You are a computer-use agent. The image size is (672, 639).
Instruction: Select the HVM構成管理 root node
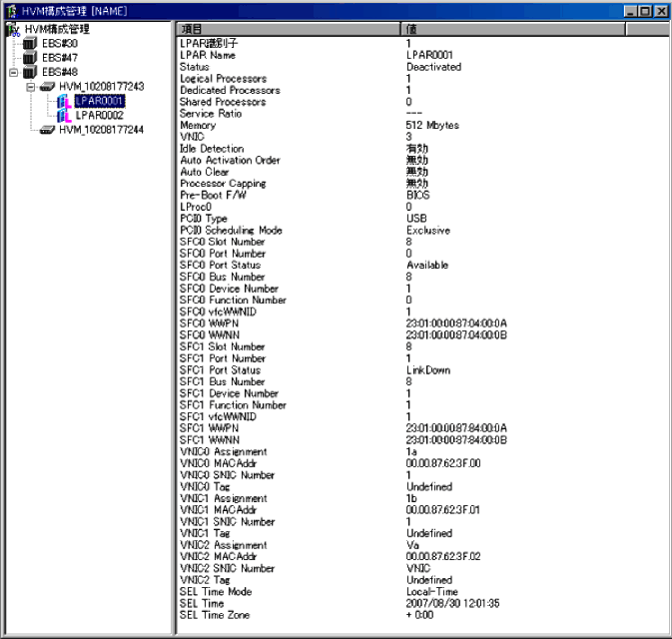click(57, 29)
